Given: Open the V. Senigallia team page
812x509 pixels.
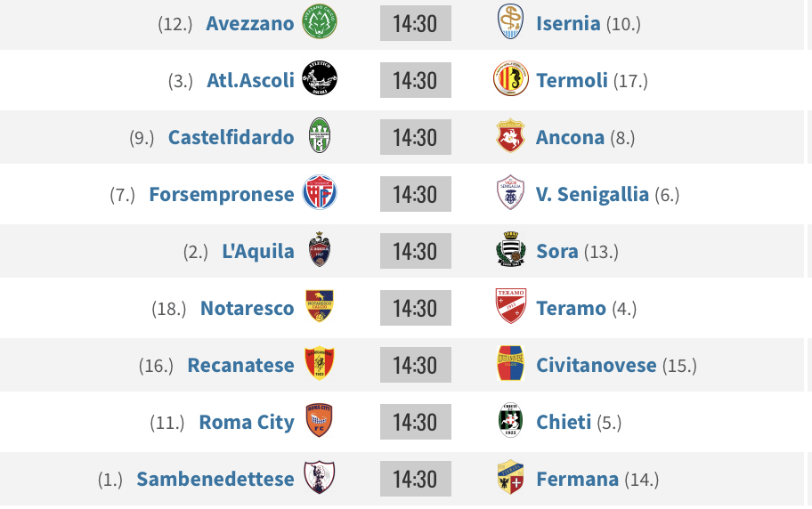Looking at the screenshot, I should coord(592,194).
